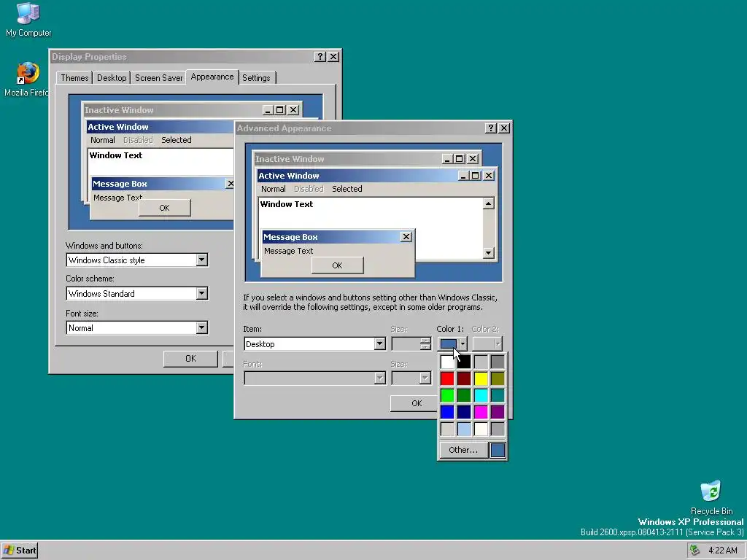
Task: Select the olive color swatch
Action: point(498,378)
